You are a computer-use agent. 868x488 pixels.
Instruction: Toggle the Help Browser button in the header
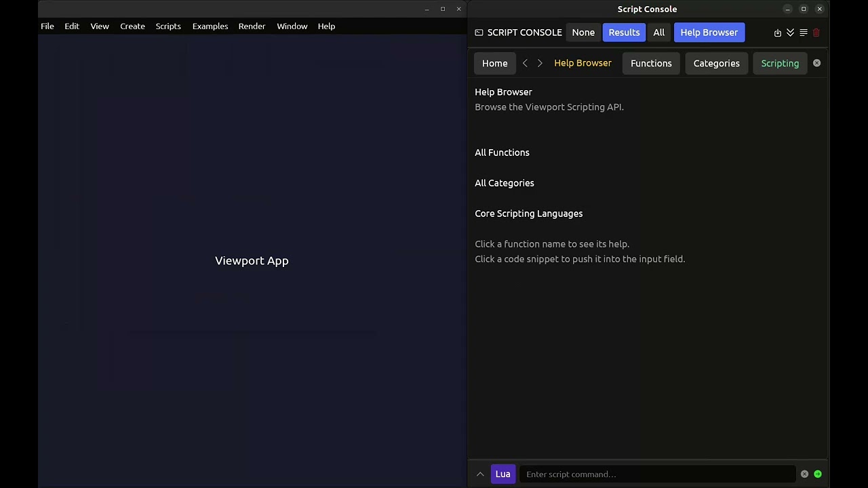pyautogui.click(x=709, y=33)
